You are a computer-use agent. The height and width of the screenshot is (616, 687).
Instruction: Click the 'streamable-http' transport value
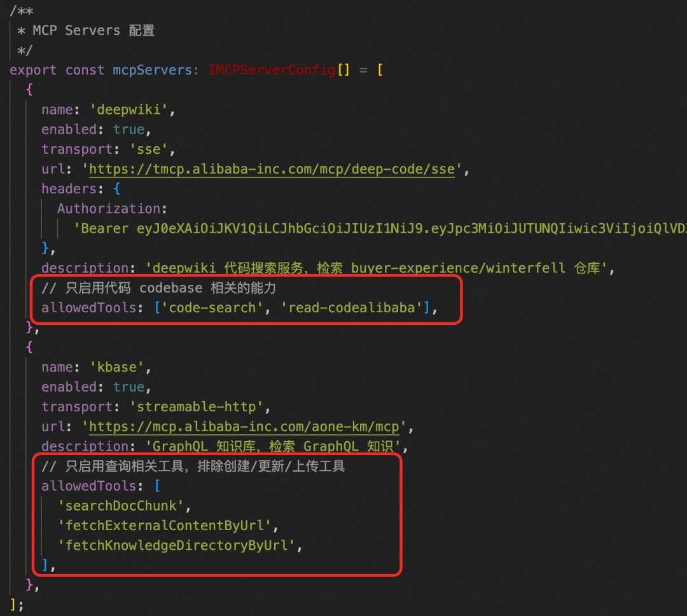click(197, 407)
